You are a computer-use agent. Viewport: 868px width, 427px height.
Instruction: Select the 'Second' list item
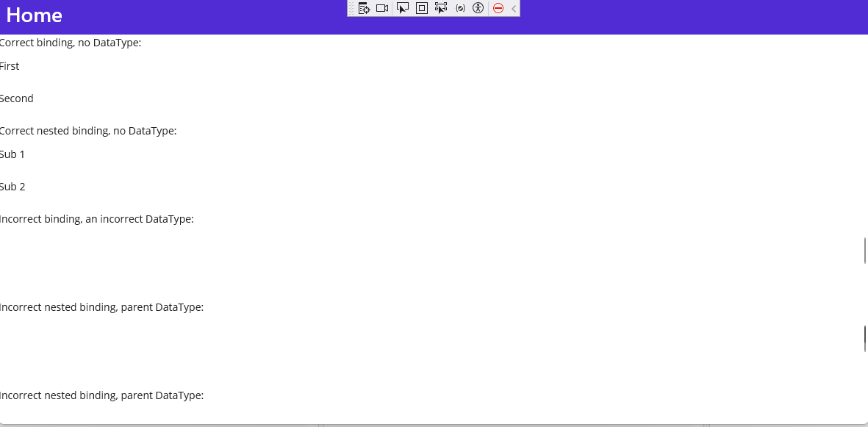pyautogui.click(x=16, y=98)
